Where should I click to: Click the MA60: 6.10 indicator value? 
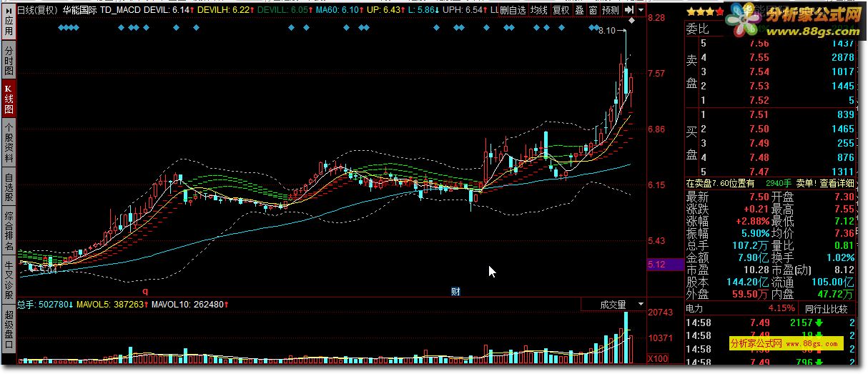tap(339, 11)
